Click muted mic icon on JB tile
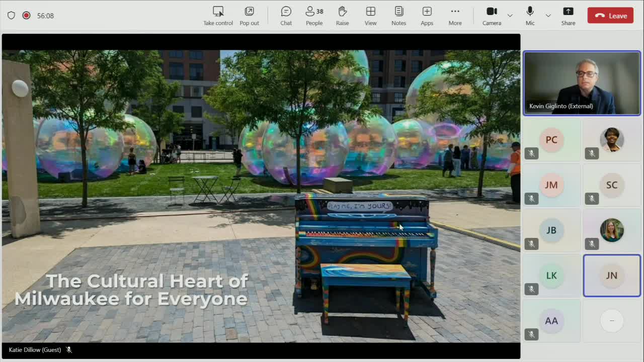This screenshot has height=362, width=644. (x=531, y=244)
